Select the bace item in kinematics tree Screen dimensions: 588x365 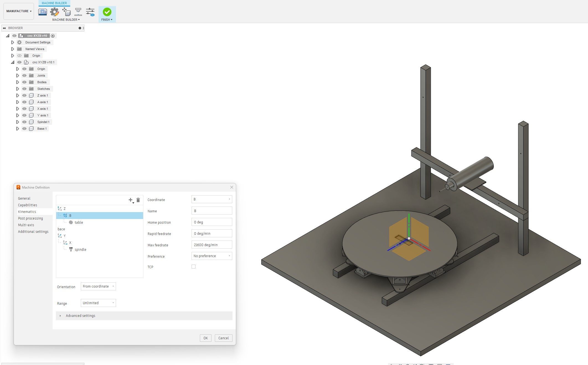(x=100, y=229)
